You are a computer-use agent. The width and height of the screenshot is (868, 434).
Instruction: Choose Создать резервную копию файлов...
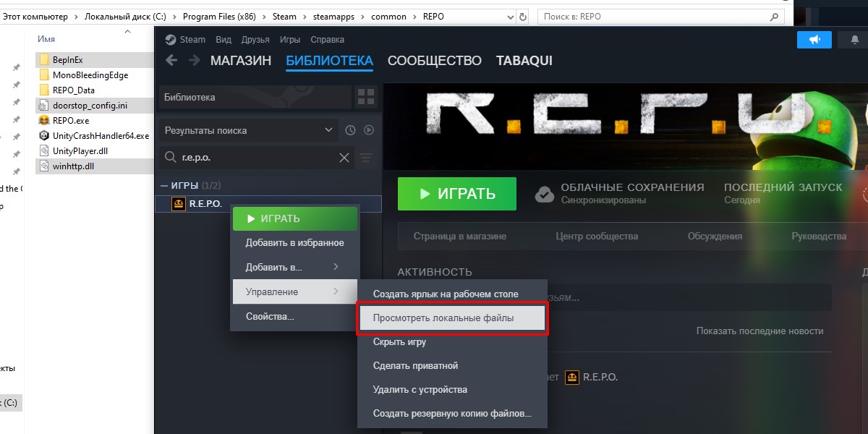pyautogui.click(x=452, y=414)
